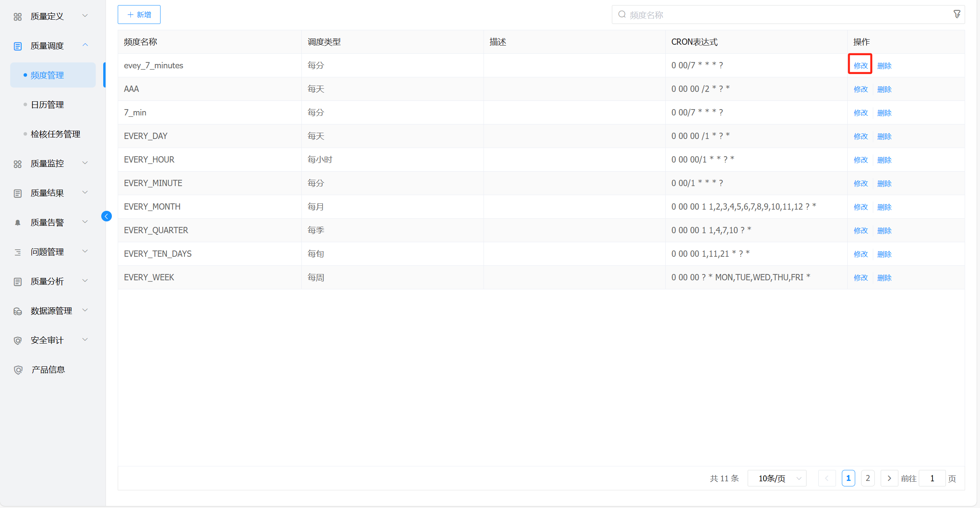
Task: Open the 10条/页 page size dropdown
Action: [777, 478]
